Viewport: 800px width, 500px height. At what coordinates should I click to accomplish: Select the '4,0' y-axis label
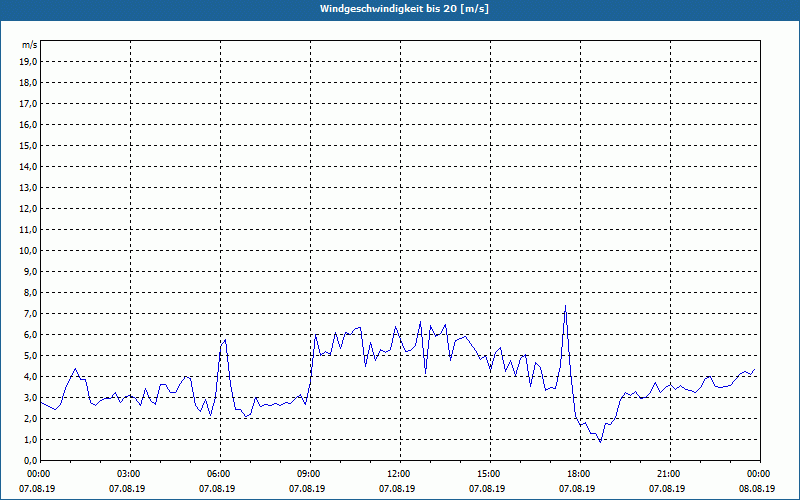coord(30,377)
